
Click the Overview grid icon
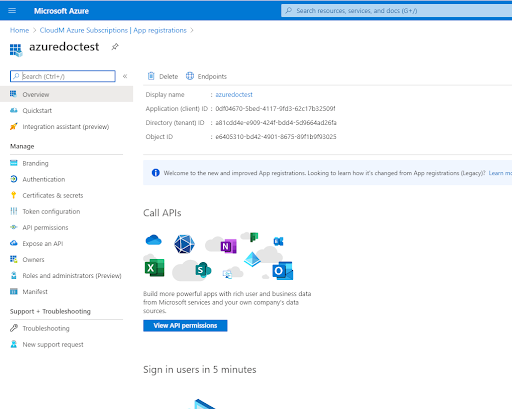click(x=13, y=94)
